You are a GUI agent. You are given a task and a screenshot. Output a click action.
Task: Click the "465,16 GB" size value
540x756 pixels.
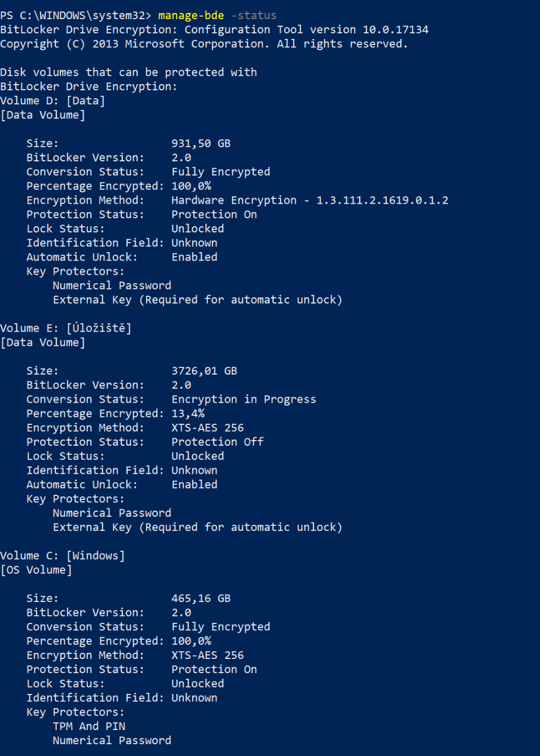[x=201, y=598]
